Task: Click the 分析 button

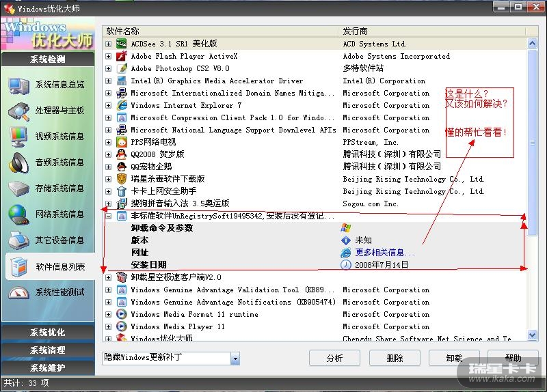Action: point(334,359)
